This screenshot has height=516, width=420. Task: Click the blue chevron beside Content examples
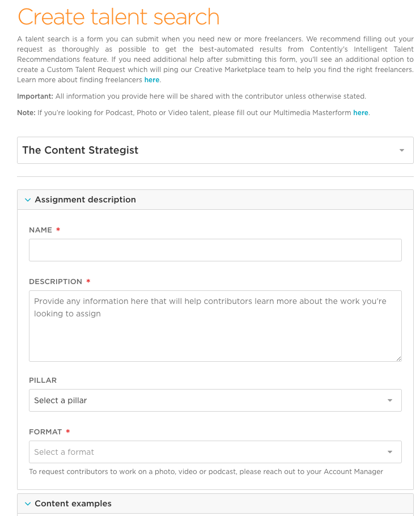pyautogui.click(x=27, y=504)
